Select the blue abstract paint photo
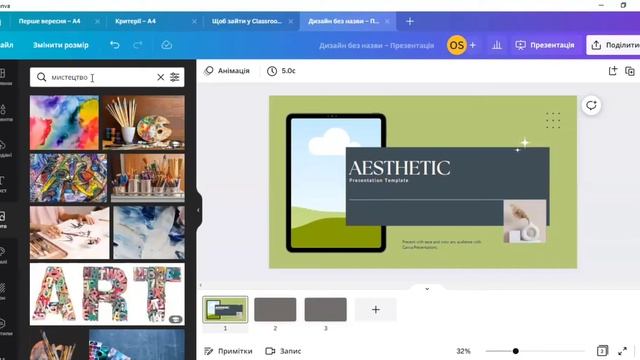640x360 pixels. click(x=149, y=232)
